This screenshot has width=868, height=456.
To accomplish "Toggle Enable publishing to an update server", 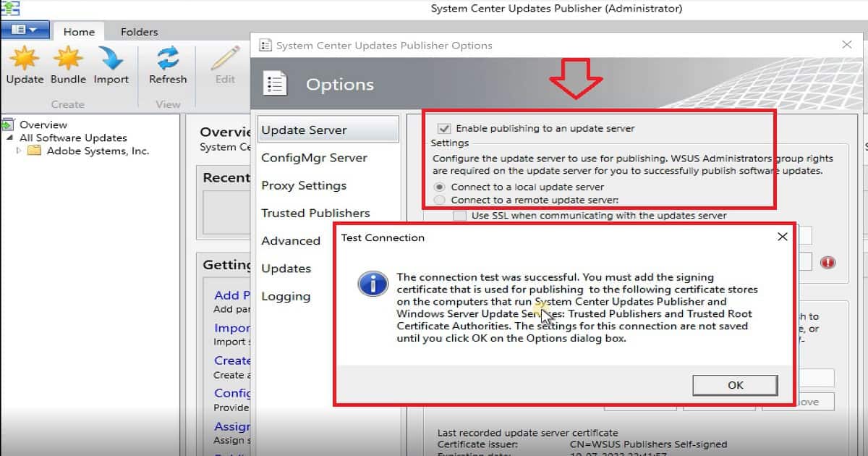I will 445,128.
